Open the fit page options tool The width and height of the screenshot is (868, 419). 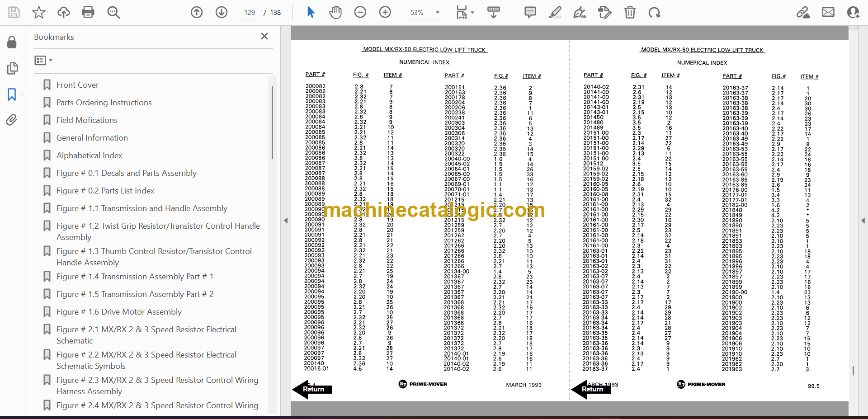coord(465,12)
